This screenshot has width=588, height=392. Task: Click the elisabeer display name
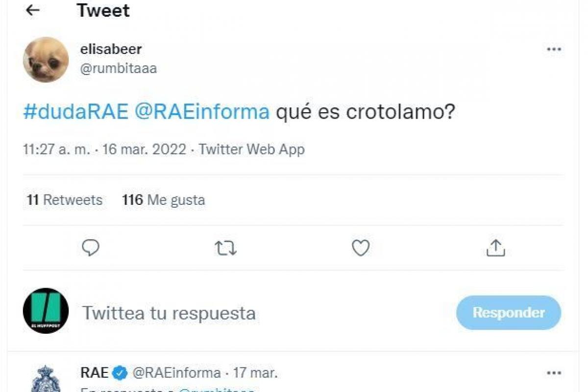111,49
